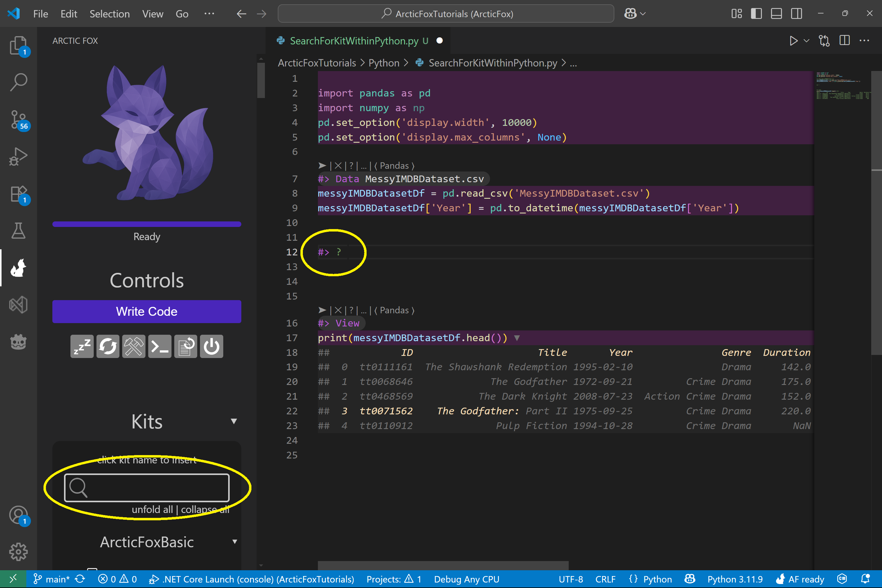Click the Write Code button

(147, 311)
